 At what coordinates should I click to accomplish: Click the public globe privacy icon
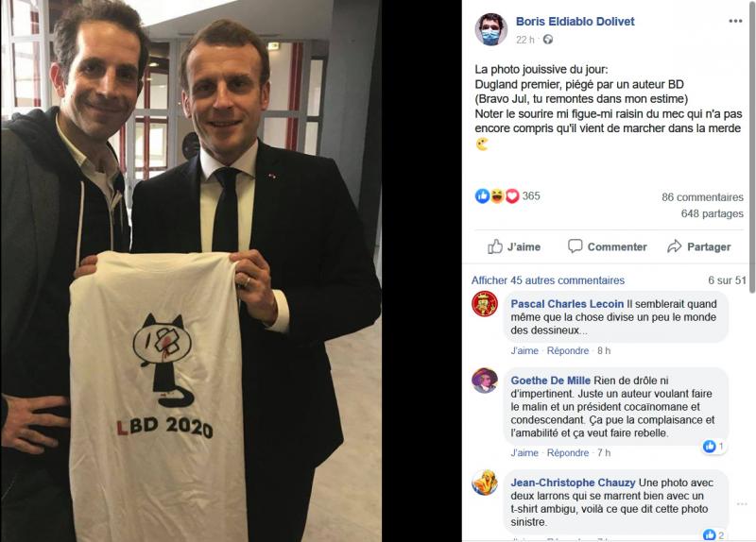coord(548,40)
